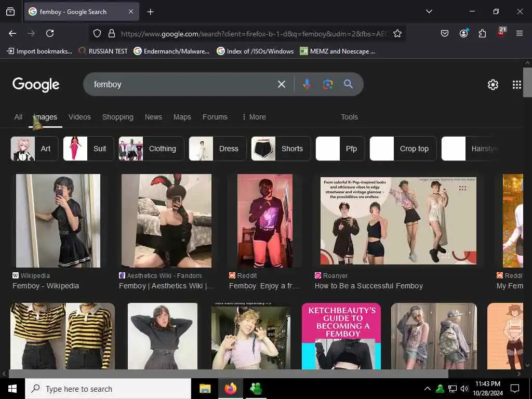Open the Firefox hamburger application menu
The image size is (532, 399).
[x=519, y=33]
